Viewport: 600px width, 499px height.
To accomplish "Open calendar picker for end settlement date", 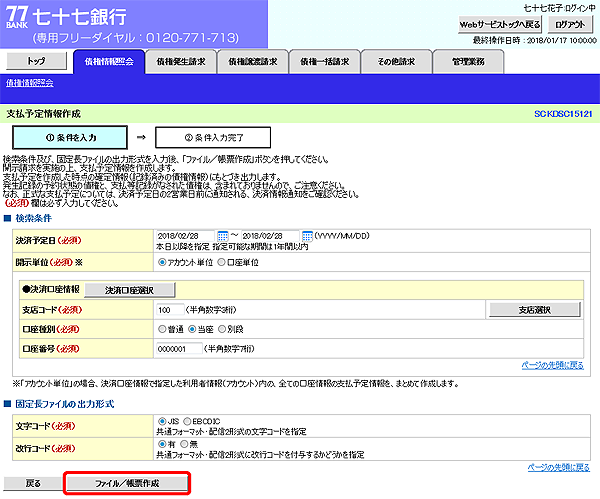I will (307, 236).
